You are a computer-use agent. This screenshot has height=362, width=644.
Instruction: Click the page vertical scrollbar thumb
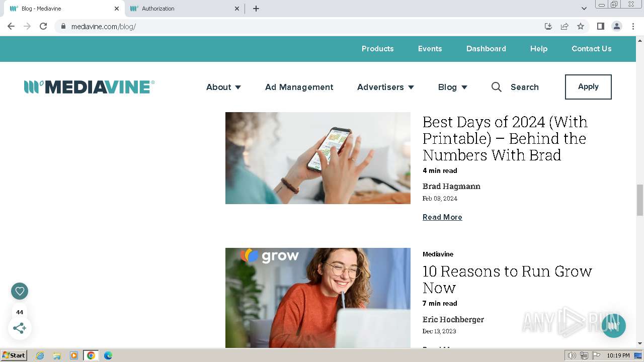coord(640,200)
